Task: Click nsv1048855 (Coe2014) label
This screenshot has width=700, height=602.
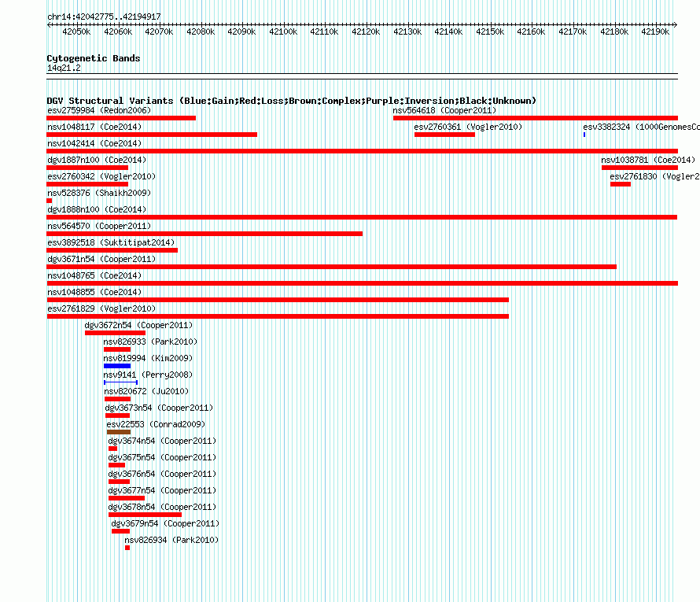Action: coord(94,292)
